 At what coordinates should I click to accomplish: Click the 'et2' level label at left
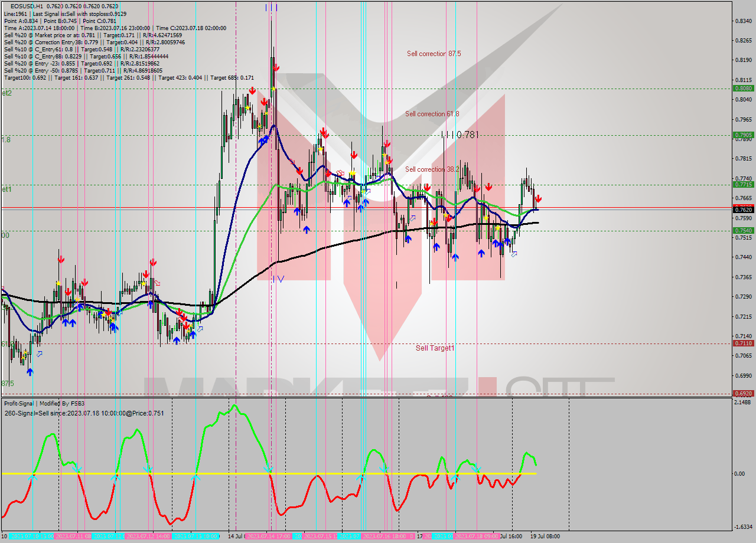(x=6, y=93)
